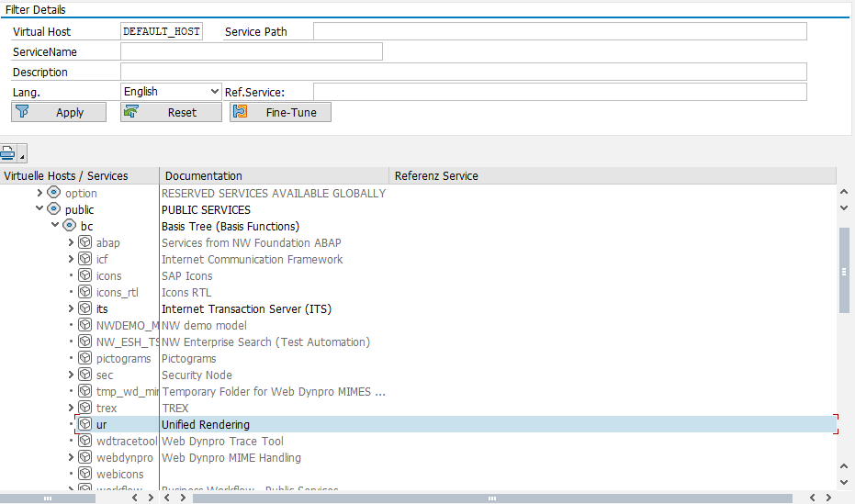This screenshot has height=504, width=855.
Task: Expand the icf service node
Action: click(x=71, y=258)
